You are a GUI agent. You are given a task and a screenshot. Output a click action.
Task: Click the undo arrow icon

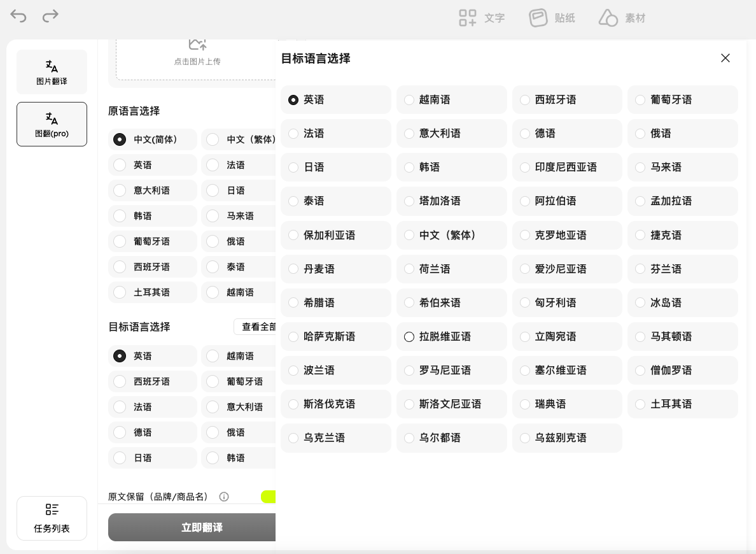pyautogui.click(x=18, y=17)
